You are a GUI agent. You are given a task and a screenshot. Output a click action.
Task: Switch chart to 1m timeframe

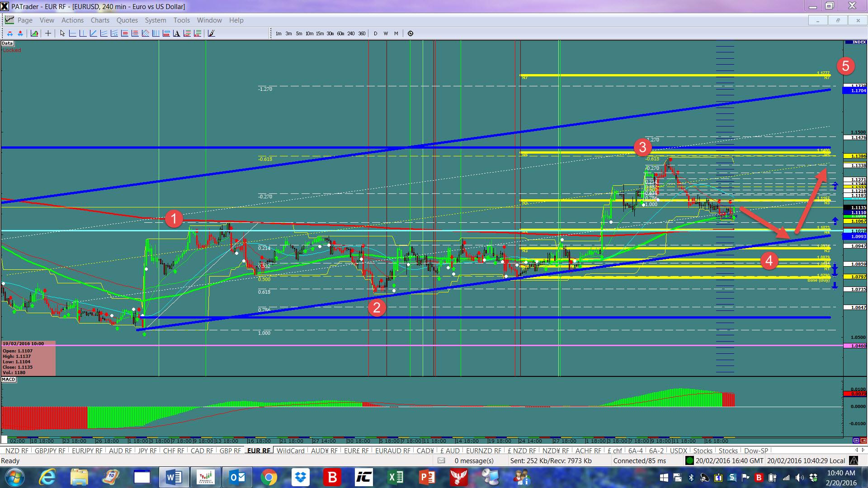click(x=278, y=33)
